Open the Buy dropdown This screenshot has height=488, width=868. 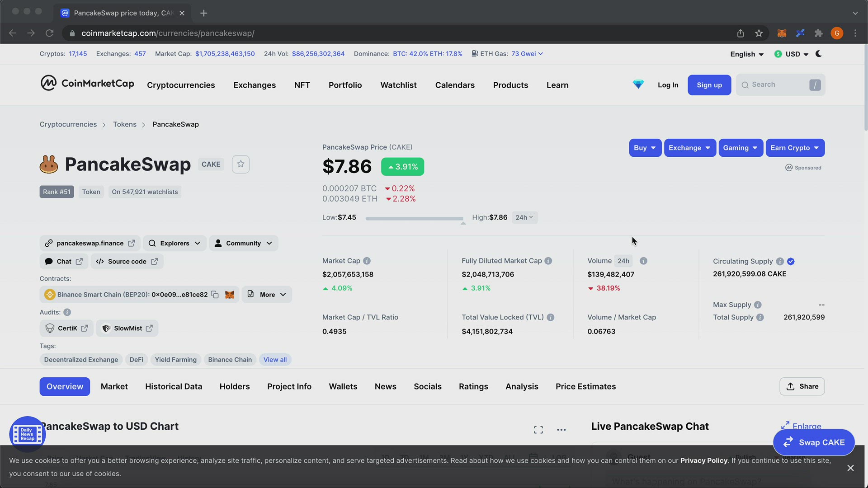click(645, 148)
